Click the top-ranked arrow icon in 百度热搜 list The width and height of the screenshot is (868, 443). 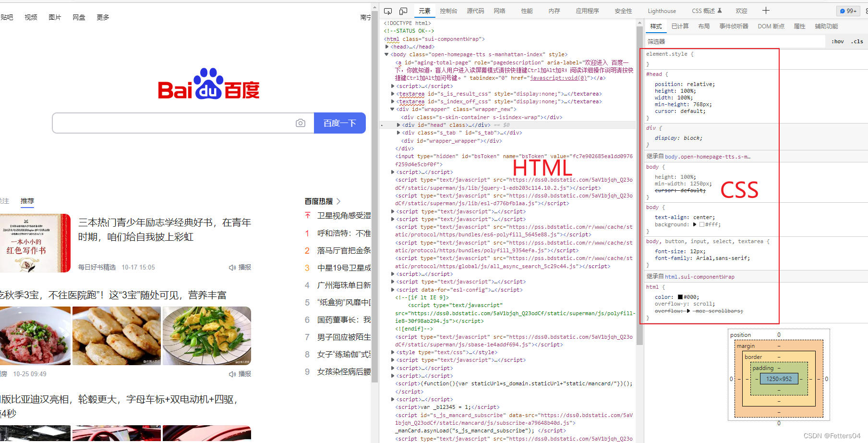[307, 215]
